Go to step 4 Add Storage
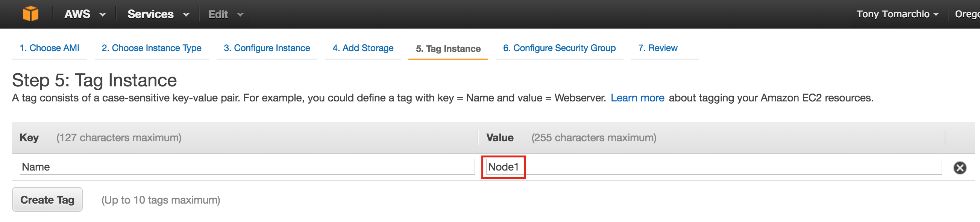 coord(363,48)
